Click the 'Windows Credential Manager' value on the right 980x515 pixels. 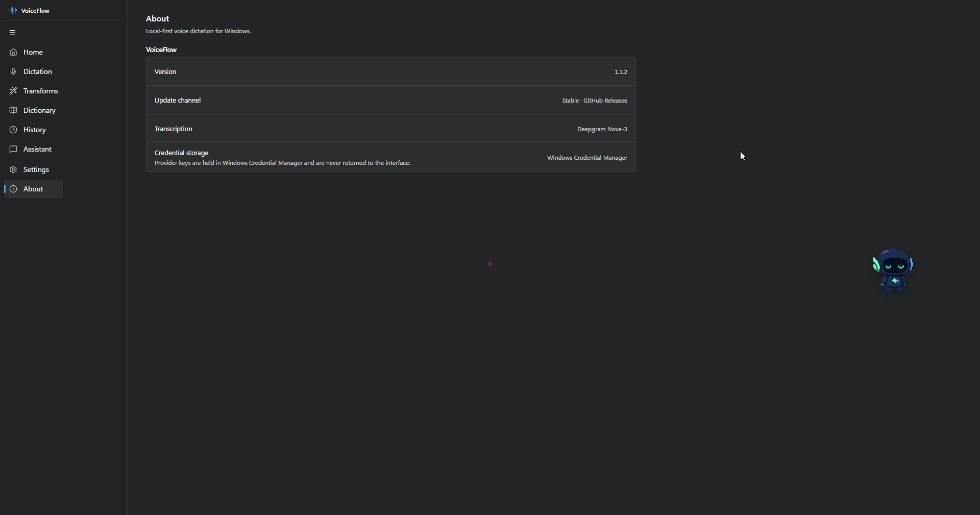(587, 158)
